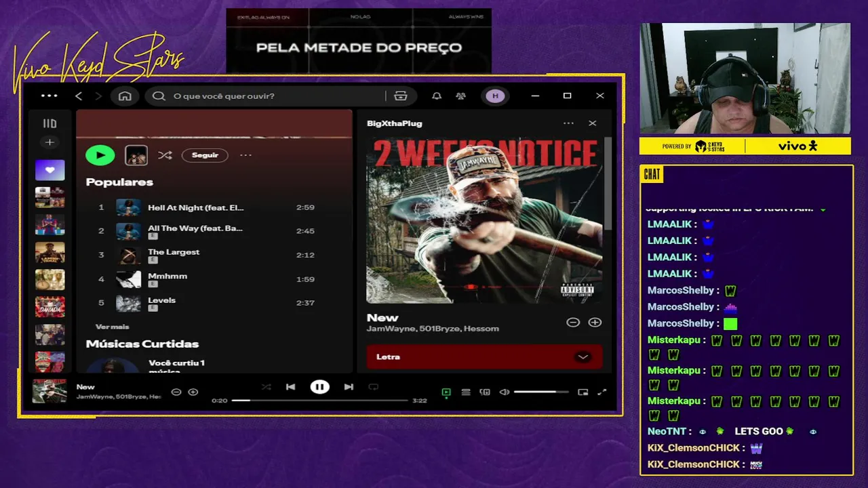The height and width of the screenshot is (488, 868).
Task: Skip to the previous track
Action: [x=290, y=387]
